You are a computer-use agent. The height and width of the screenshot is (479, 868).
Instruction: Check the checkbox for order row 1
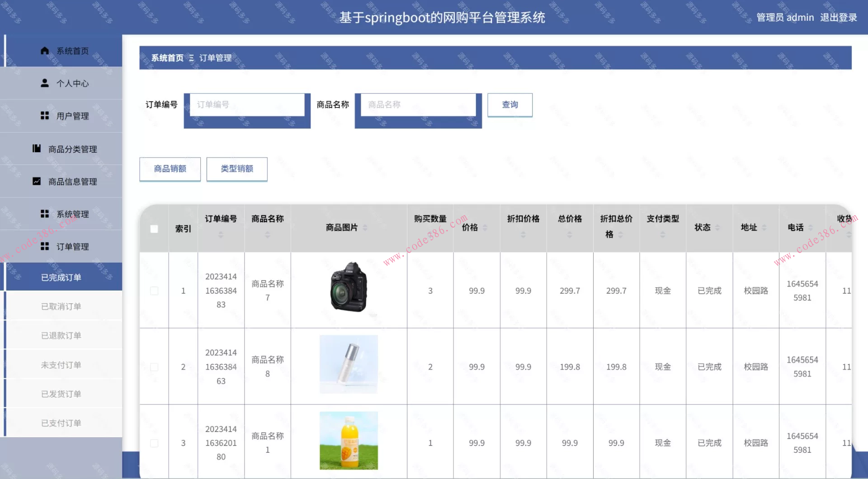tap(154, 291)
